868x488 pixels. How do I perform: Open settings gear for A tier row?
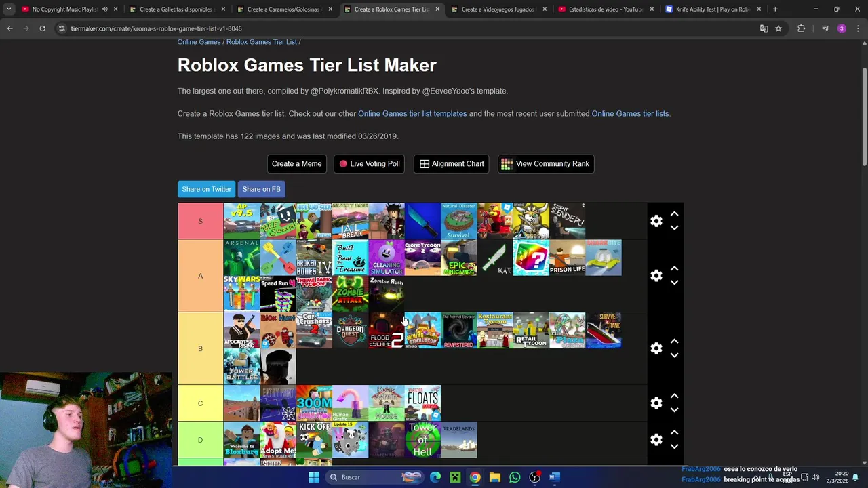656,275
